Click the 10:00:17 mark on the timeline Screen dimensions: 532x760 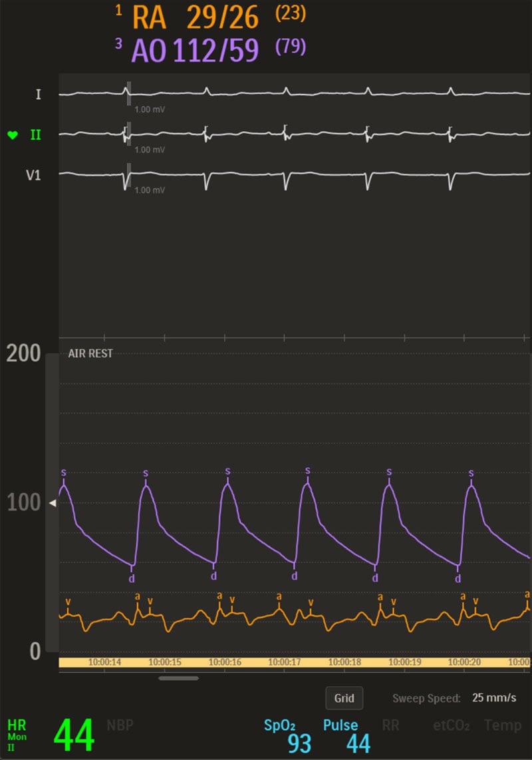[x=284, y=663]
